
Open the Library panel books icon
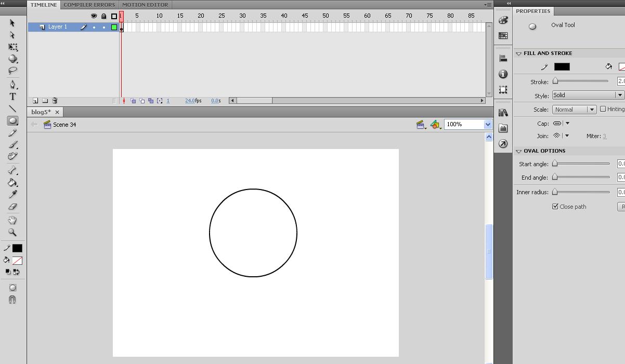(x=503, y=113)
